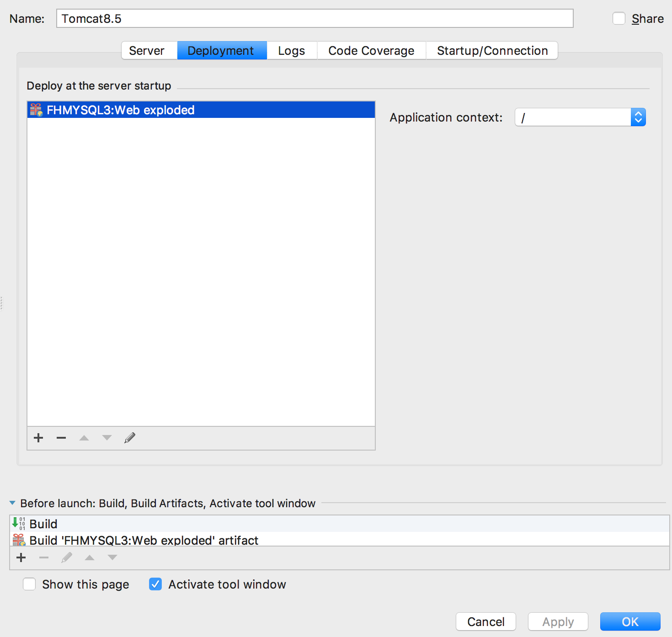Click the FHMYSQL3 artifact gift icon in deploy list
672x637 pixels.
pyautogui.click(x=36, y=110)
